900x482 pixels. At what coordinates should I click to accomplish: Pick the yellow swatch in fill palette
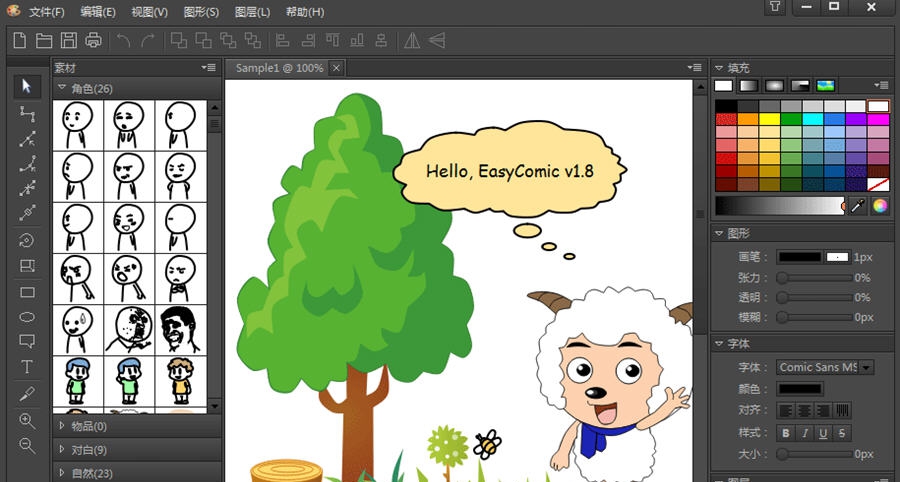769,119
